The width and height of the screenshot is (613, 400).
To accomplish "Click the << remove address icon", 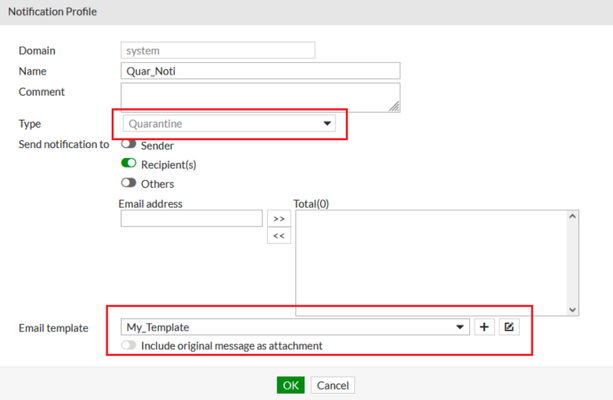I will [279, 236].
